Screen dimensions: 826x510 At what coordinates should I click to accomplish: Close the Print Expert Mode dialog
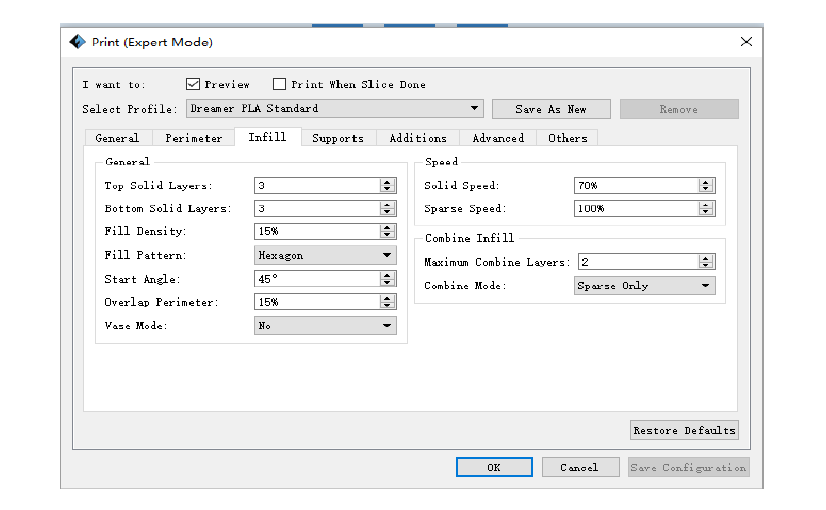click(x=746, y=42)
